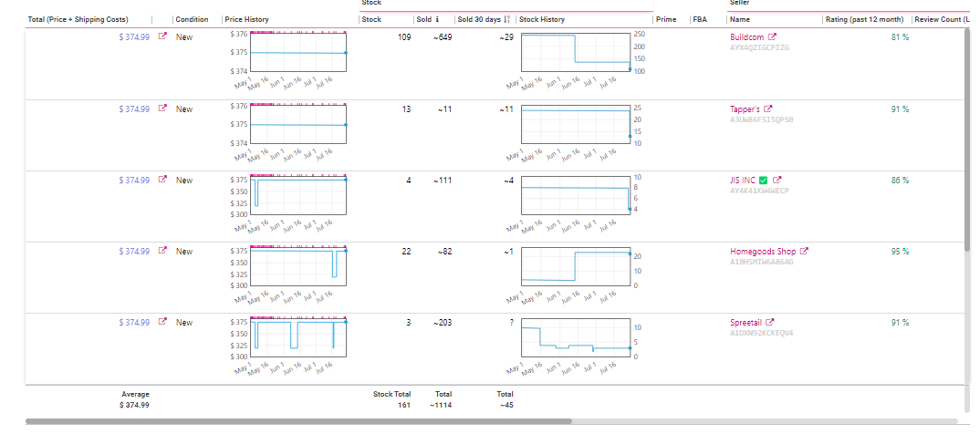Select seller ID A1BHSMIW6A86AG
Viewport: 980px width, 434px height.
[x=761, y=262]
